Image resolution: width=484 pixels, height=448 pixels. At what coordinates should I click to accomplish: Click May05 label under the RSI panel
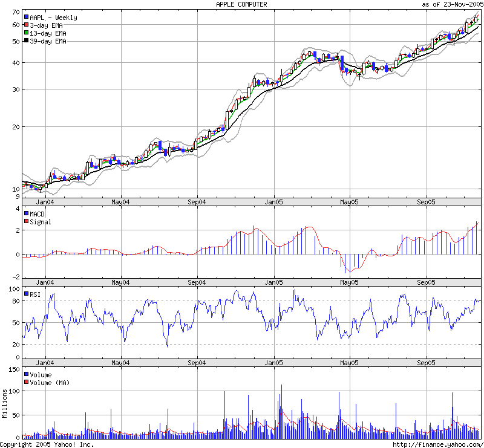click(x=350, y=363)
